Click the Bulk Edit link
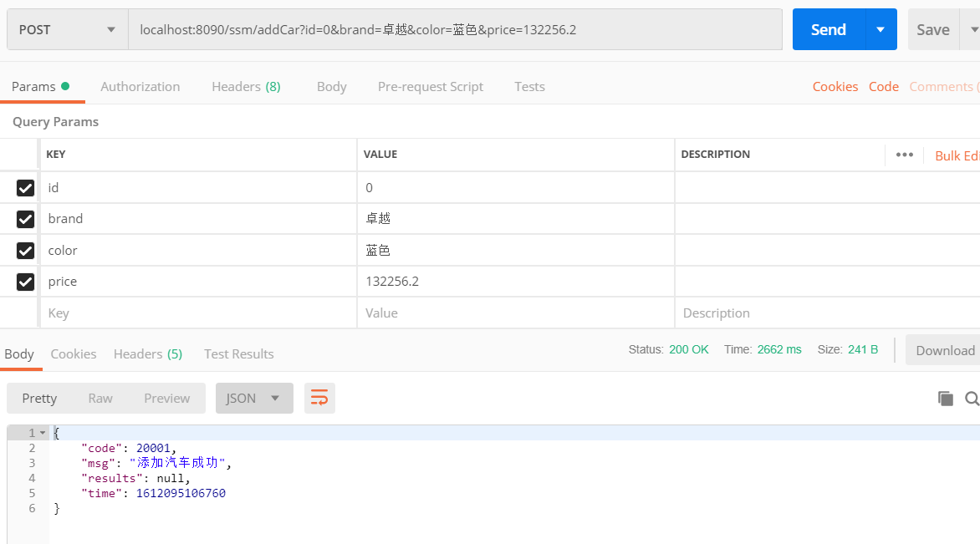 pos(957,156)
